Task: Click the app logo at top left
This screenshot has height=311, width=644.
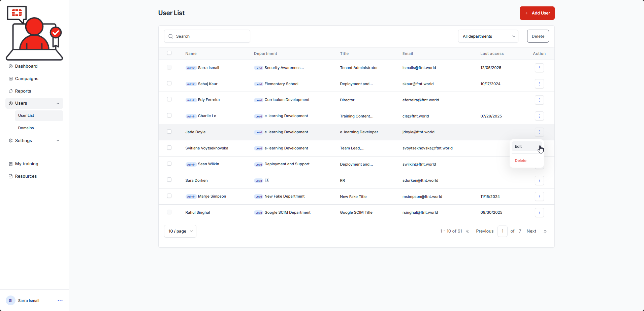Action: (34, 33)
